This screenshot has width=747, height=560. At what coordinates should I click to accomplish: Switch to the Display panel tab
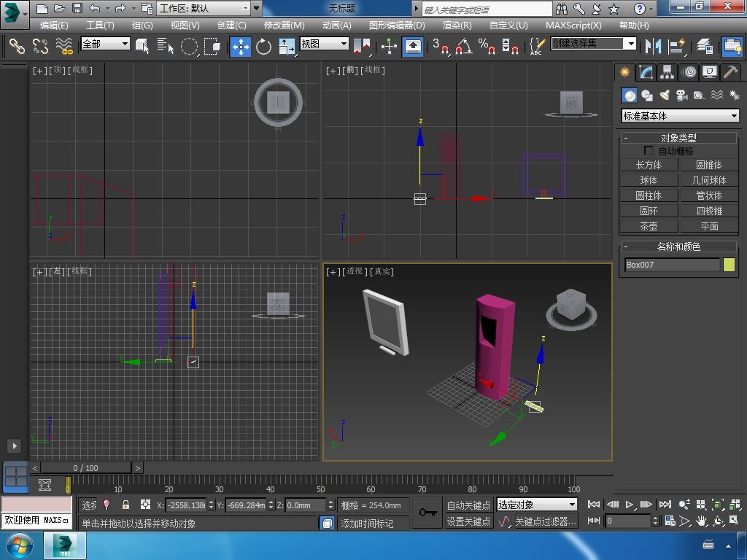tap(710, 72)
